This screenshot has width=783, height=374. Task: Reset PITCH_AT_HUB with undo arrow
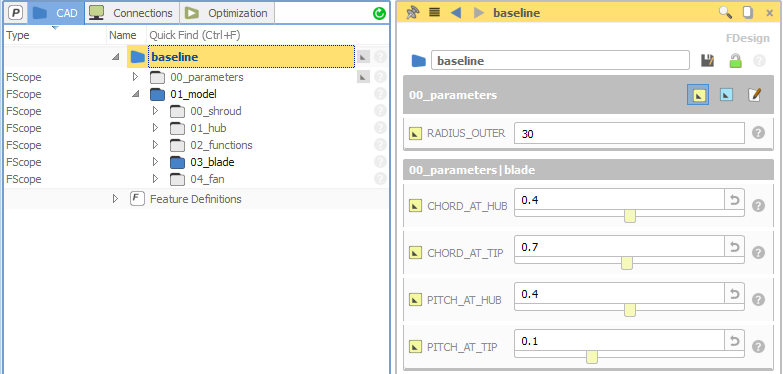(x=735, y=294)
